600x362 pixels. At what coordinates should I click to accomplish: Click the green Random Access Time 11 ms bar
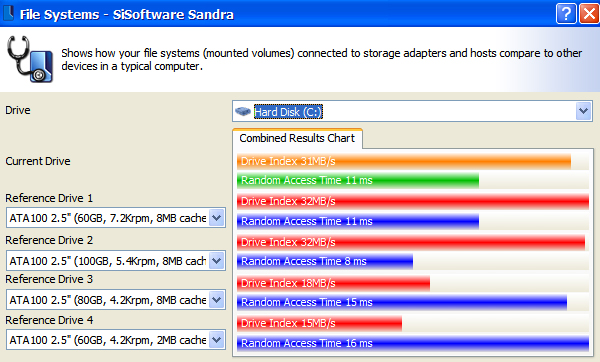click(x=358, y=180)
